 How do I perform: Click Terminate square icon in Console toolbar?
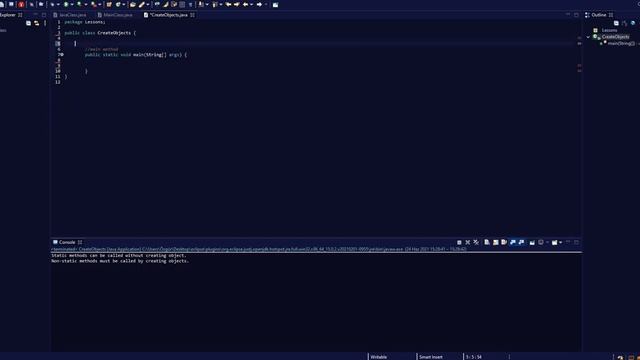coord(459,242)
